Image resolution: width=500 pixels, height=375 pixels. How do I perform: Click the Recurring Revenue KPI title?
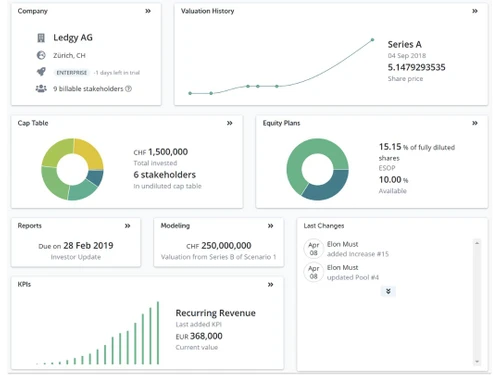coord(215,313)
